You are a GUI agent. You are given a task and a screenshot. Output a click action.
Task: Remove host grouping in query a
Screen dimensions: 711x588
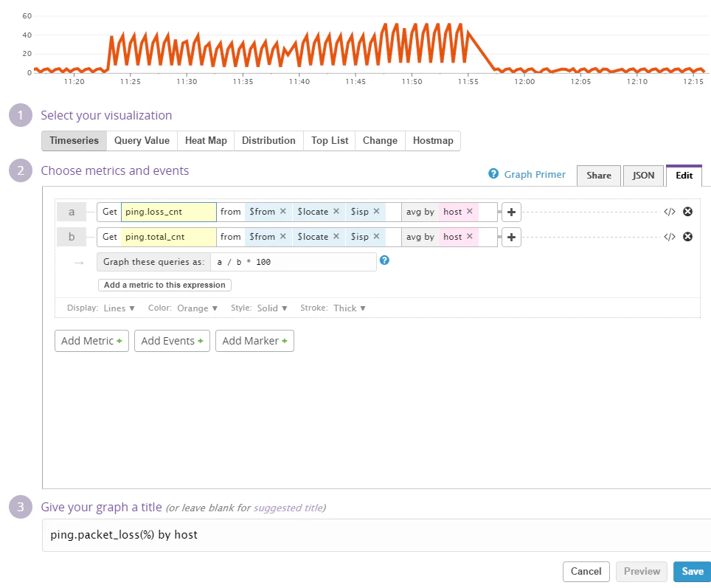click(x=469, y=212)
